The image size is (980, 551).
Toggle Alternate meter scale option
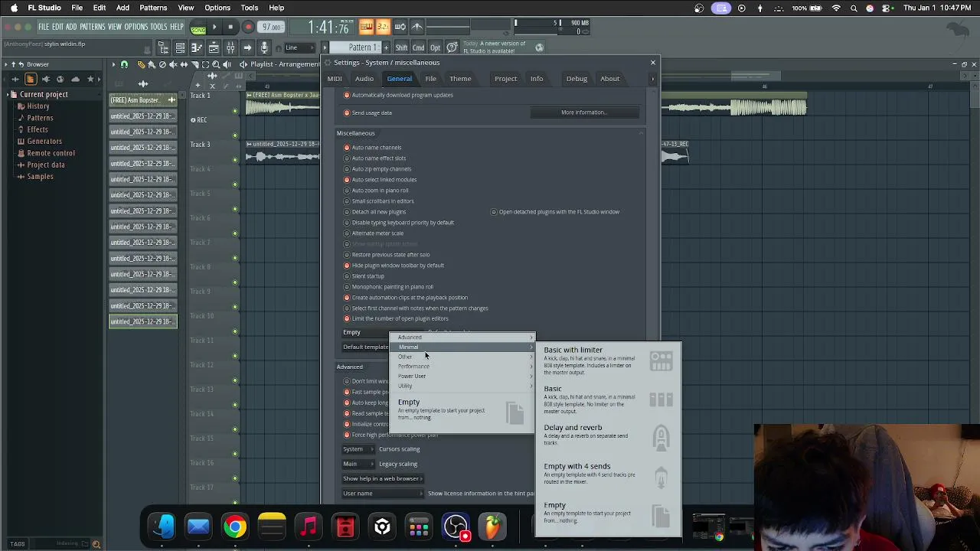coord(374,233)
